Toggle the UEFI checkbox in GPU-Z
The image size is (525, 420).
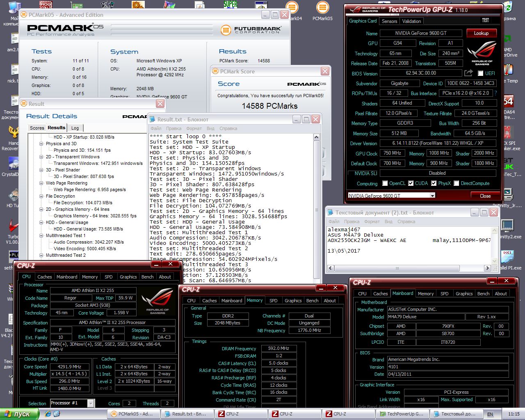tap(481, 73)
